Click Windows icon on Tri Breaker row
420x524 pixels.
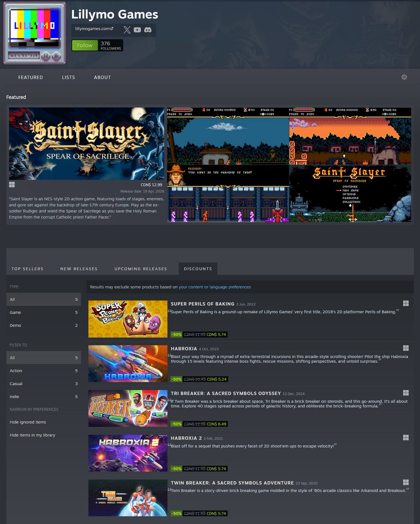coord(406,393)
